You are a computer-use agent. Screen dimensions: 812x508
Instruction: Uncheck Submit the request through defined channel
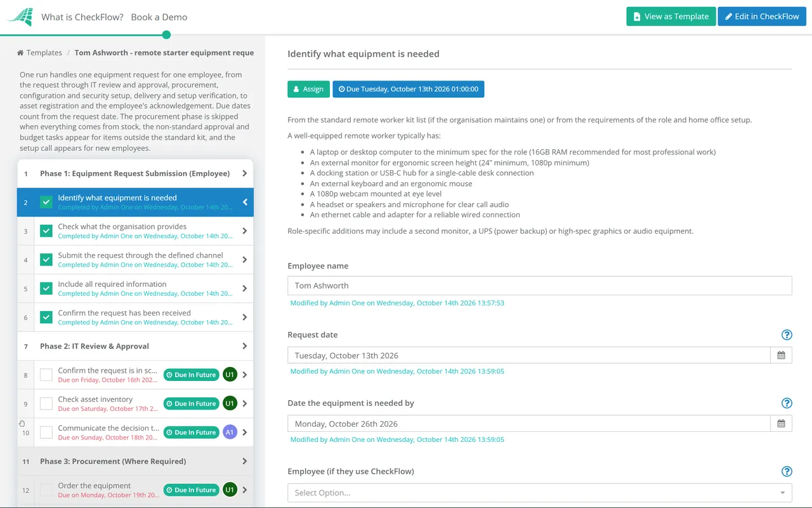click(x=46, y=260)
